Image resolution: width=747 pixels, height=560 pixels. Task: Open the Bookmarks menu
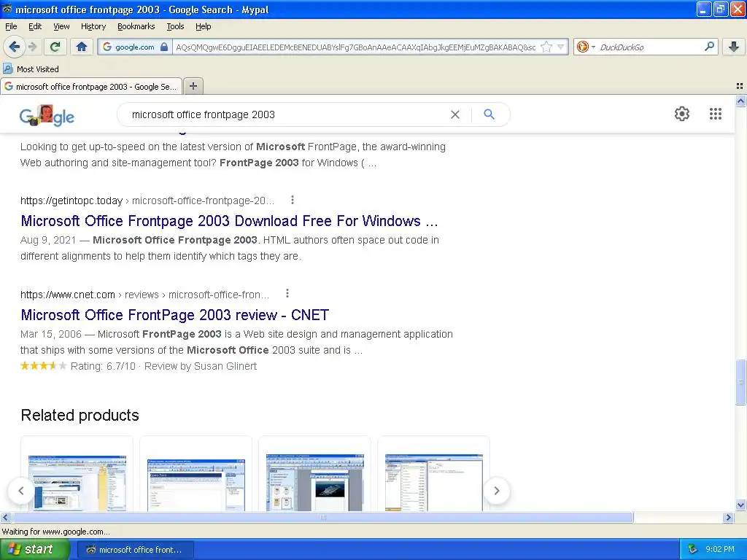pos(136,26)
